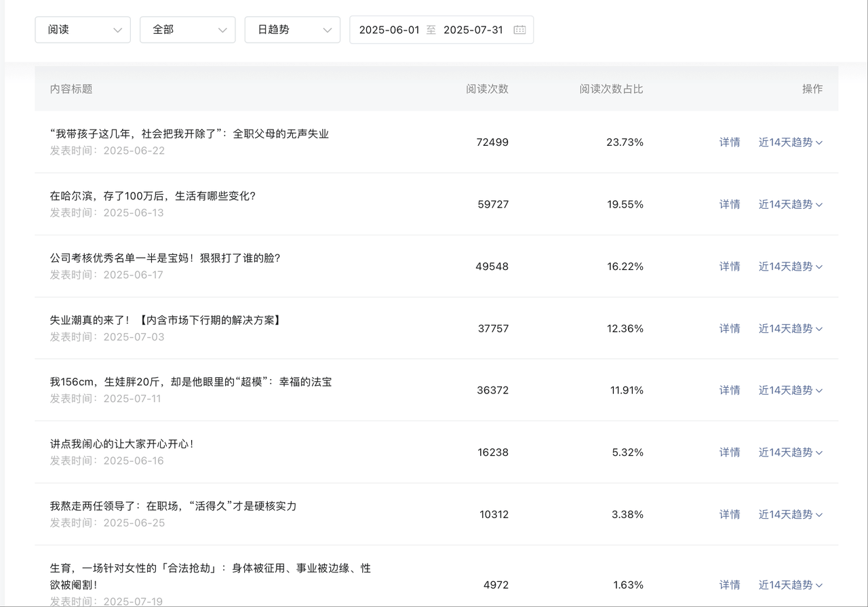Open 详情 for the 生育合法抢劫 article
The width and height of the screenshot is (868, 607).
pos(730,585)
